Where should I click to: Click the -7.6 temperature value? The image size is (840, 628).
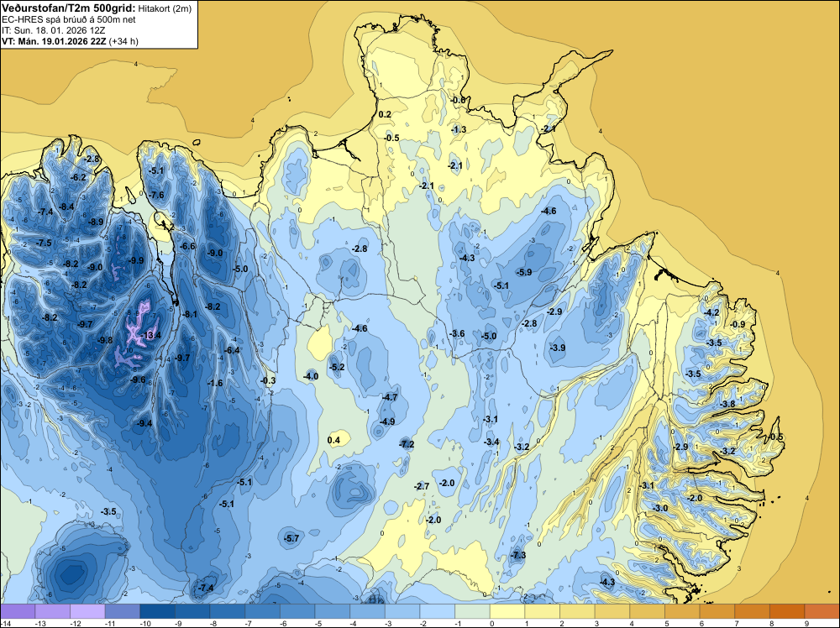[156, 195]
